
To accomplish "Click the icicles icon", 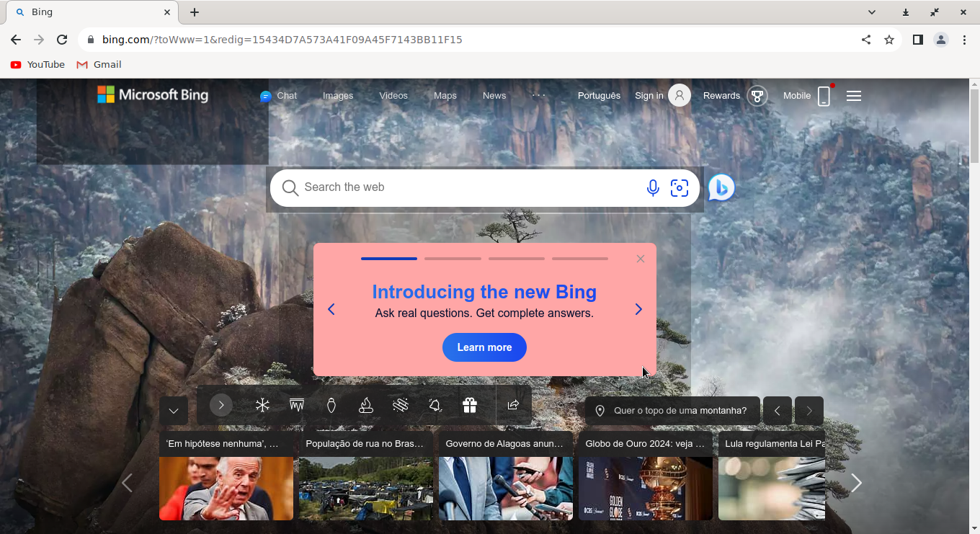I will tap(297, 405).
